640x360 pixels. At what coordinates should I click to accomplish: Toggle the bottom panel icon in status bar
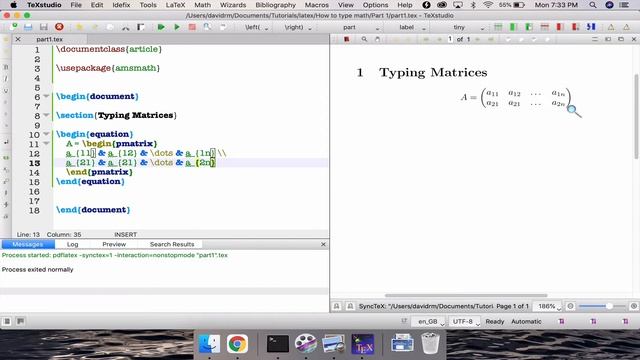pos(20,321)
